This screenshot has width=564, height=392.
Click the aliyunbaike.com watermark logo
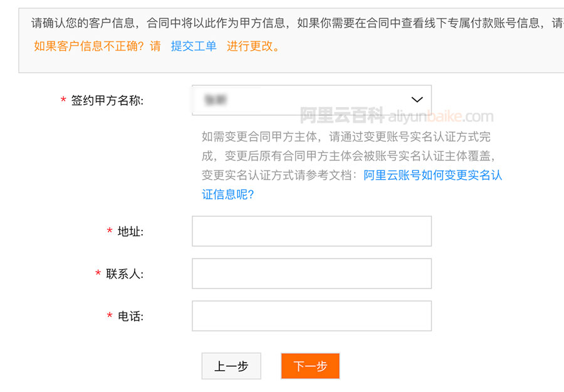[x=397, y=116]
